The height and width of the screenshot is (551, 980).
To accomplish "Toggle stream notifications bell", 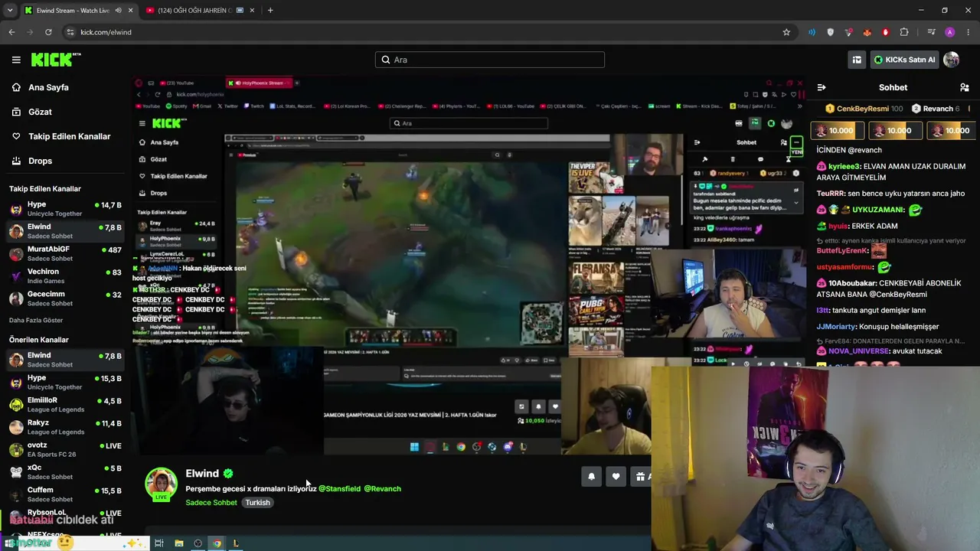I will [591, 477].
